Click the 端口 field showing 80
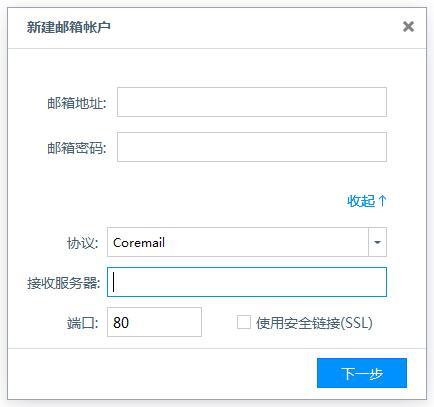The image size is (434, 407). 154,322
